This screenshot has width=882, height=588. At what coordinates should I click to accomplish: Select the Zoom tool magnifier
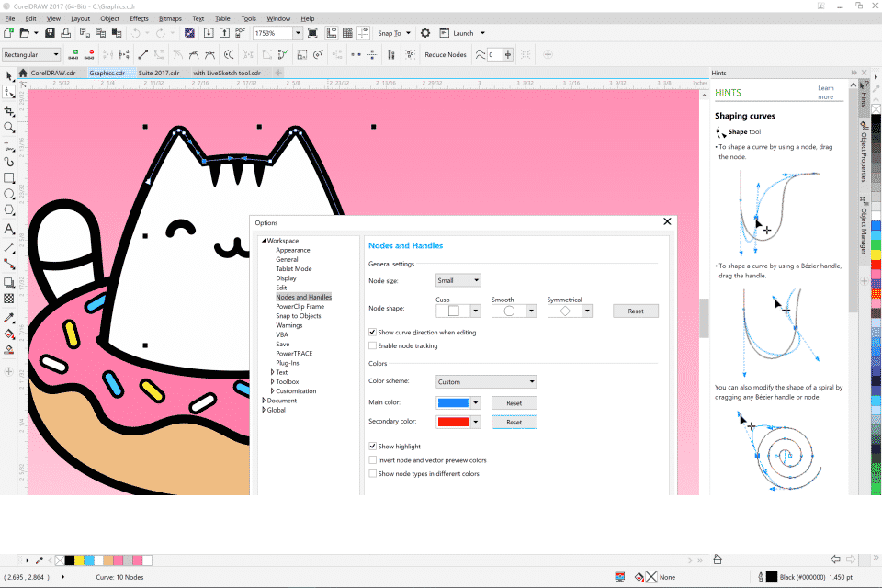[x=9, y=128]
